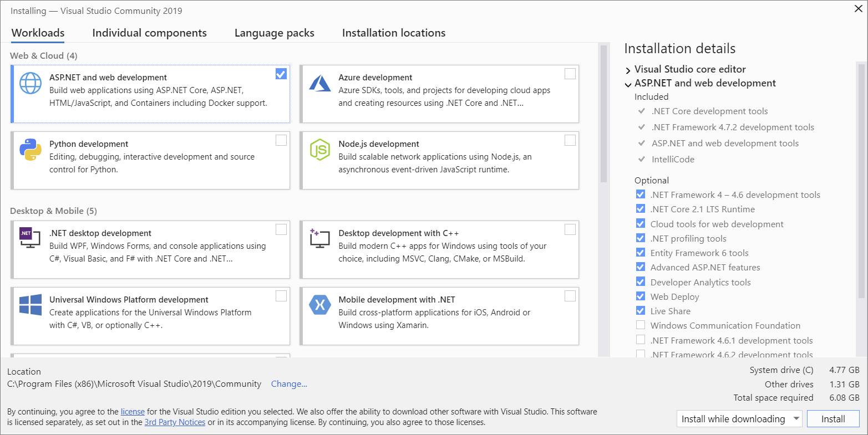Uncheck the Web Deploy optional component
Screen dimensions: 868x435
tap(641, 296)
